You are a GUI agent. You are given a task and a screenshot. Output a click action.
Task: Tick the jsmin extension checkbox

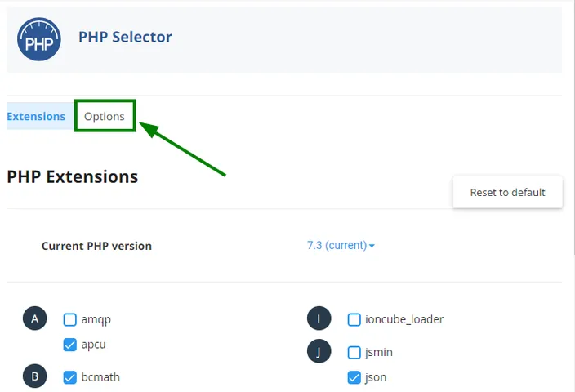[354, 353]
